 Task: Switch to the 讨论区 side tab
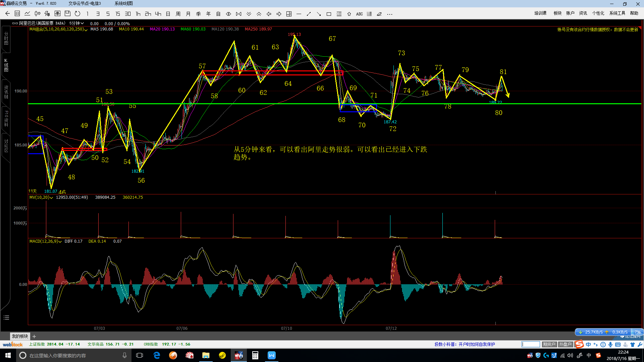pos(6,146)
